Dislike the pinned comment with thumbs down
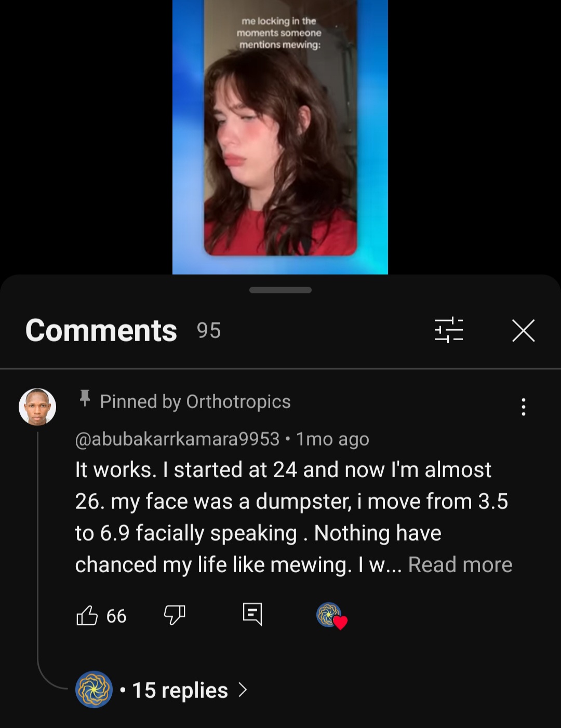 point(175,615)
